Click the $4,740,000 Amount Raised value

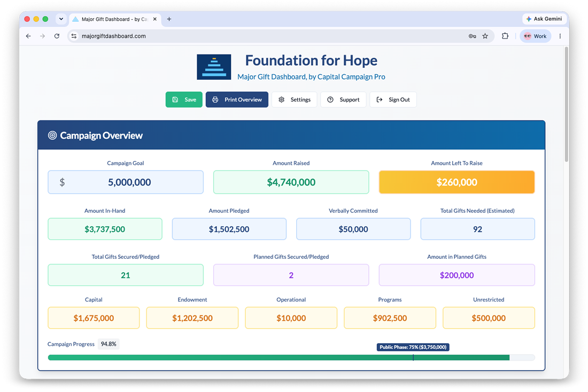[x=291, y=182]
